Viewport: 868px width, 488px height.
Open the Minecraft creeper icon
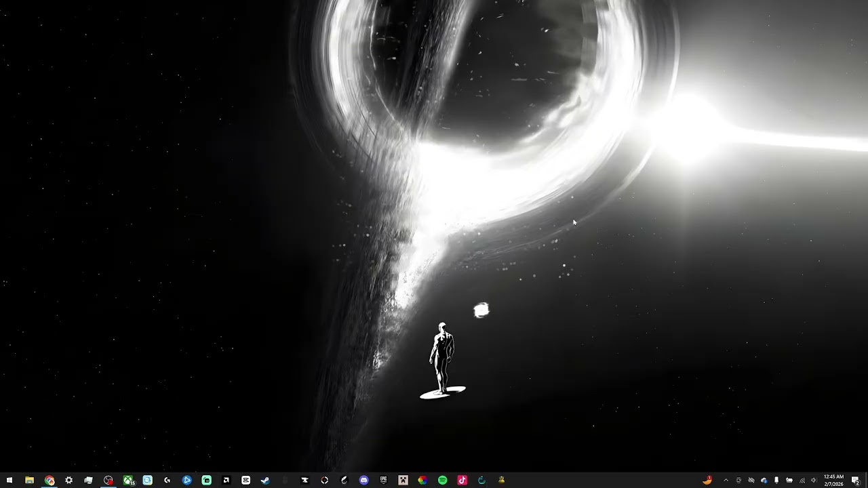click(x=403, y=480)
